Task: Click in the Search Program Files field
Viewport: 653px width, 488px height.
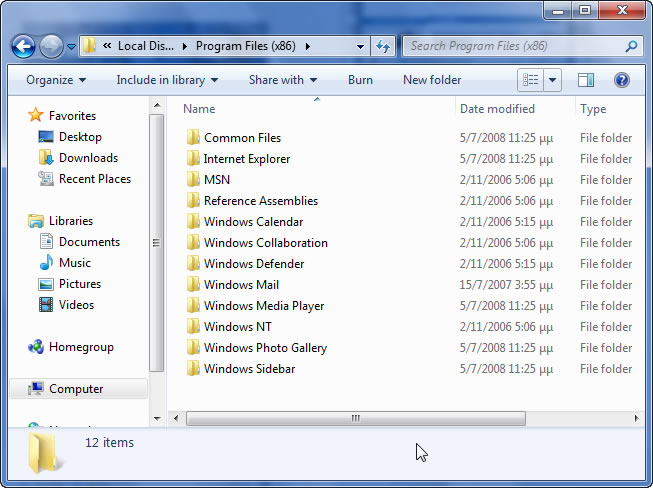Action: (x=510, y=46)
